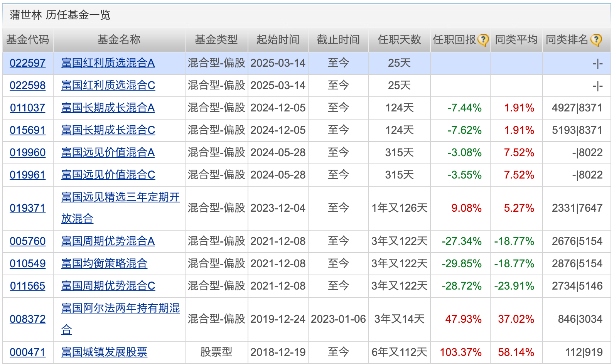Screen dimensions: 614x364
Task: Select the end date 2023-01-06 cell
Action: tap(338, 319)
